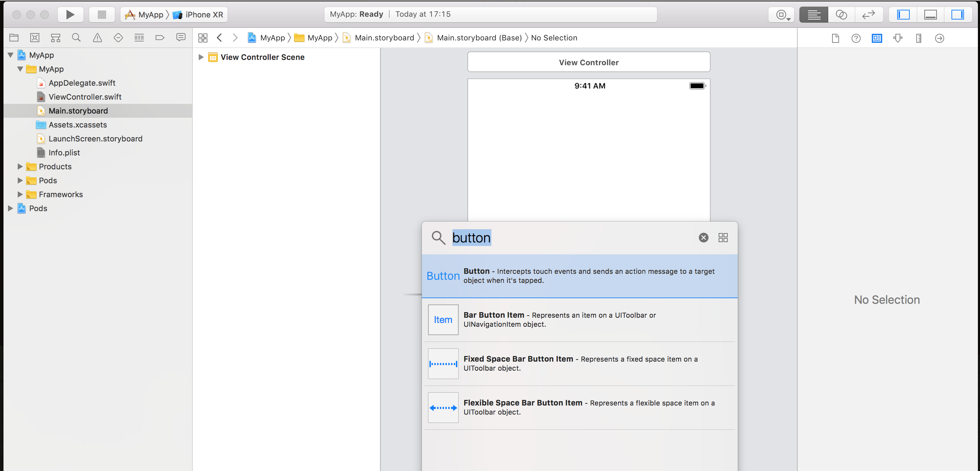Image resolution: width=980 pixels, height=471 pixels.
Task: Show the Identity inspector
Action: coord(877,38)
